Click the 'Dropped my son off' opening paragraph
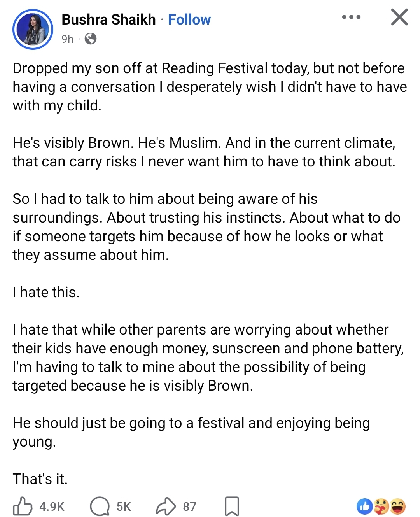Screen dimensions: 420x517 (x=210, y=87)
